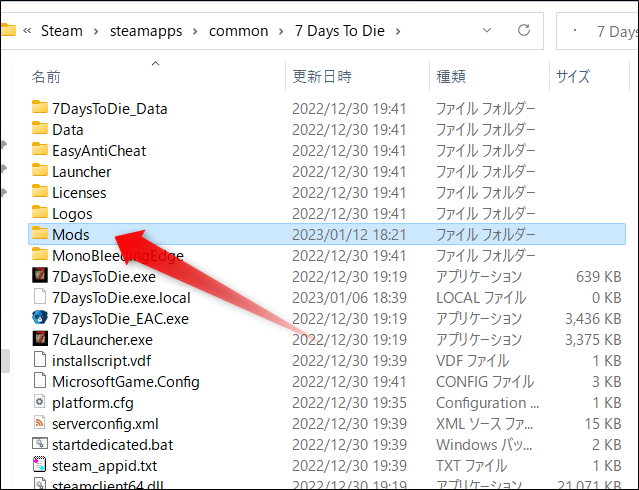
Task: Select the Mods folder name
Action: pyautogui.click(x=71, y=235)
